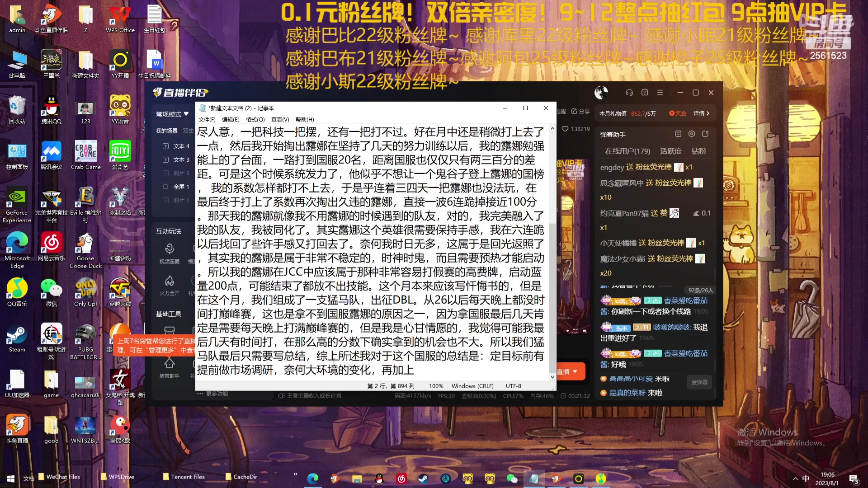Click the orange 直播 button
Viewport: 868px width, 488px height.
(569, 371)
